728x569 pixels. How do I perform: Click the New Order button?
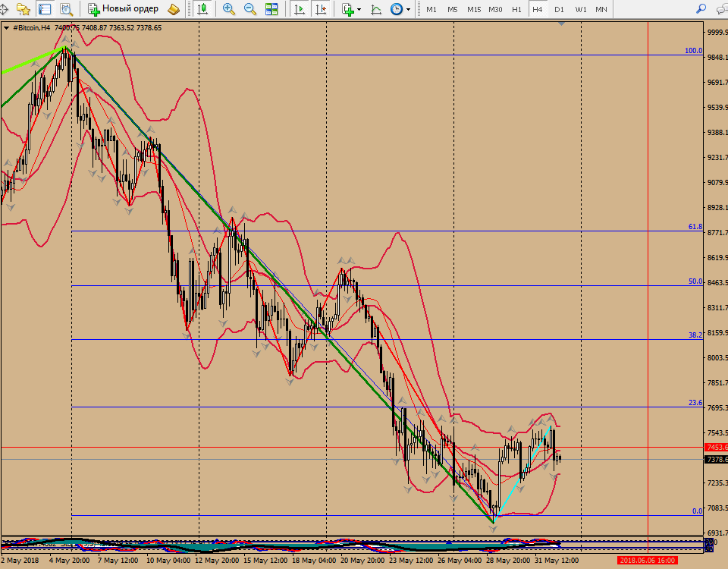coord(123,9)
